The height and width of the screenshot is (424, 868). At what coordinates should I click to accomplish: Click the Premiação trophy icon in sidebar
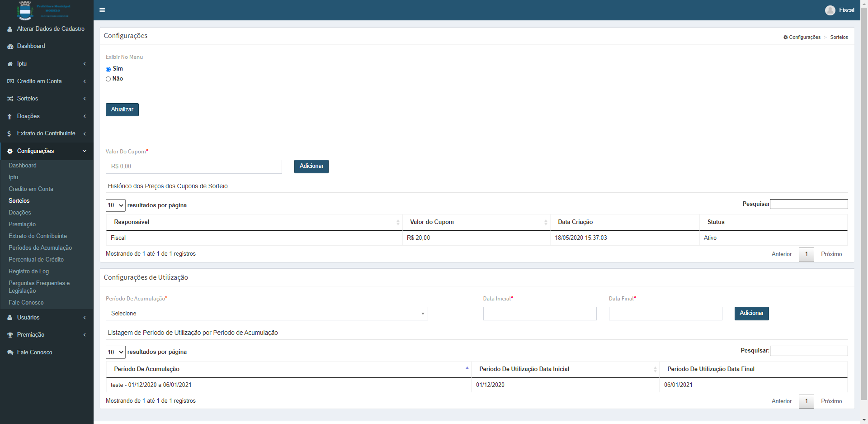[10, 335]
